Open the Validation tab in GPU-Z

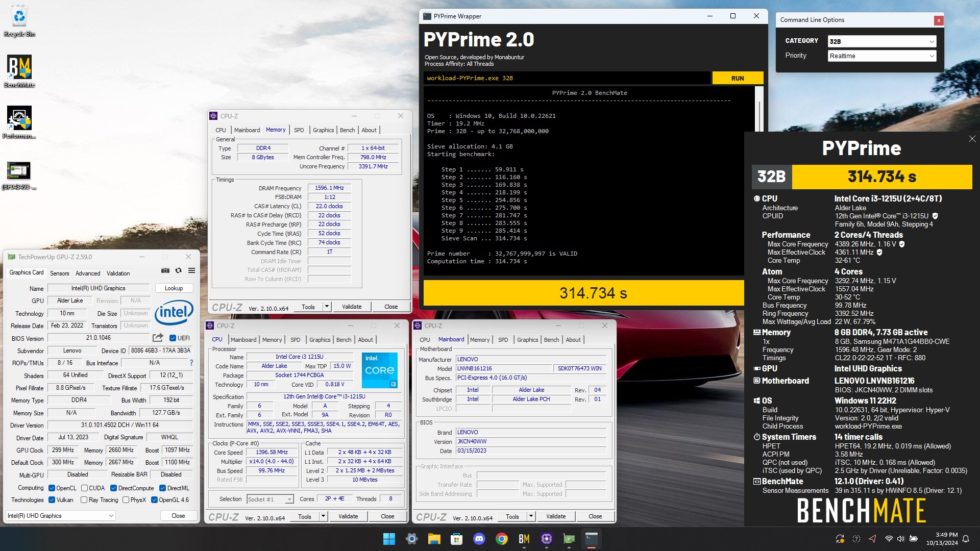coord(118,273)
